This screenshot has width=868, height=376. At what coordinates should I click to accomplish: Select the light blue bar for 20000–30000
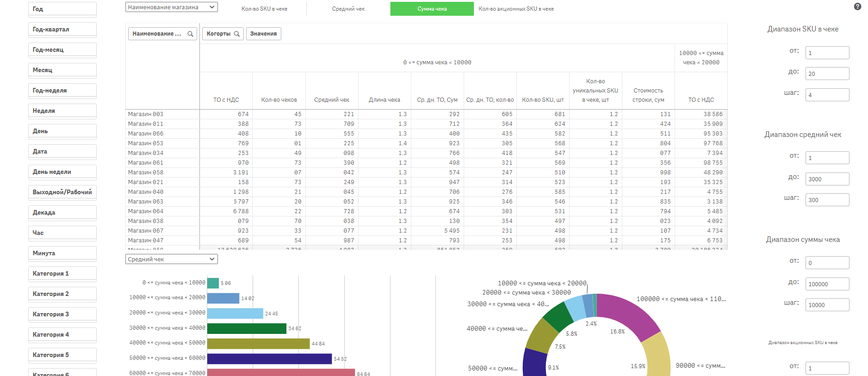point(235,313)
